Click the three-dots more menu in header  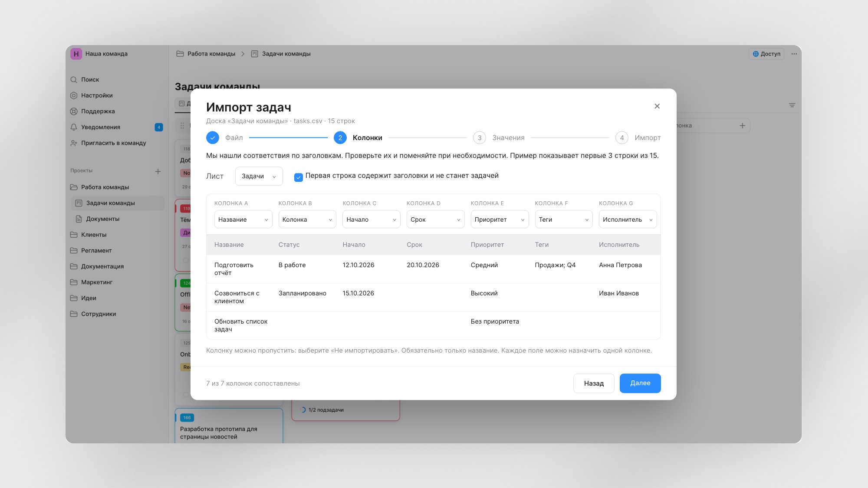click(794, 54)
